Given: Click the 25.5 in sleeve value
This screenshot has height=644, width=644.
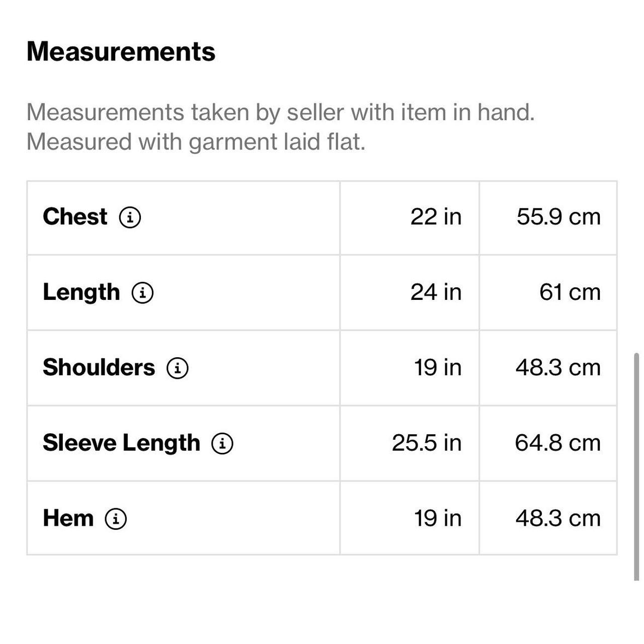Looking at the screenshot, I should coord(427,443).
